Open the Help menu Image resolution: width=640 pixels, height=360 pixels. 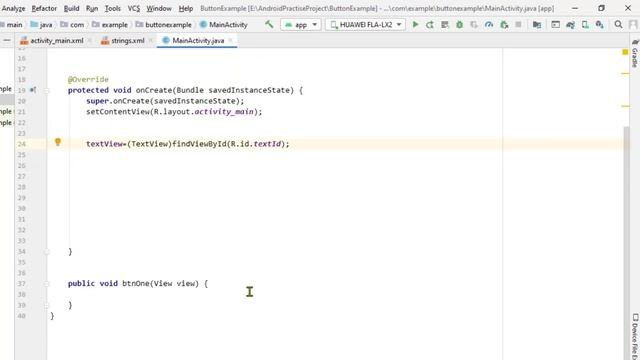tap(186, 8)
